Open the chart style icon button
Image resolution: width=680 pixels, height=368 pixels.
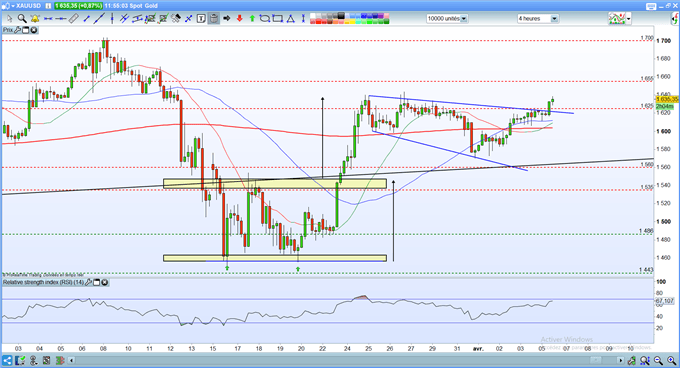coord(617,19)
